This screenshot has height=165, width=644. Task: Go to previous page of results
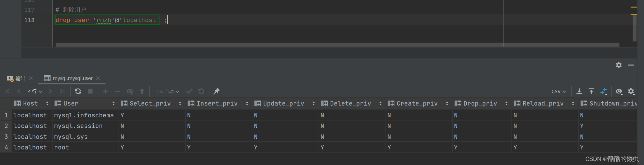tap(19, 91)
